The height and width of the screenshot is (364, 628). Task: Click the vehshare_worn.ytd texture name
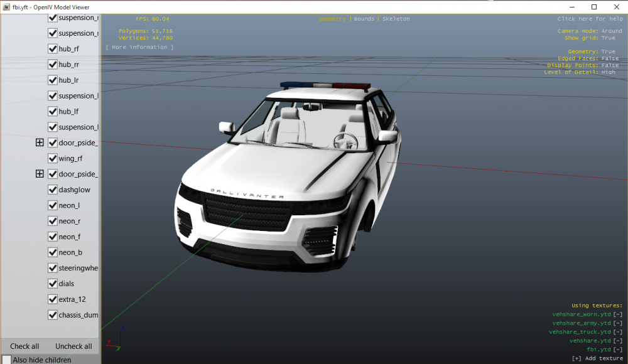[582, 314]
